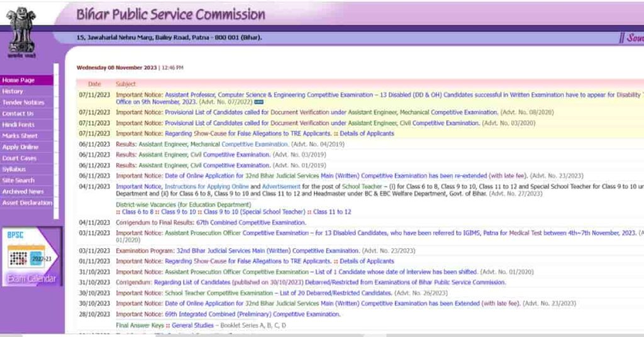Screen dimensions: 644x337
Task: Open the BPSC Exam Calendar banner
Action: point(31,257)
